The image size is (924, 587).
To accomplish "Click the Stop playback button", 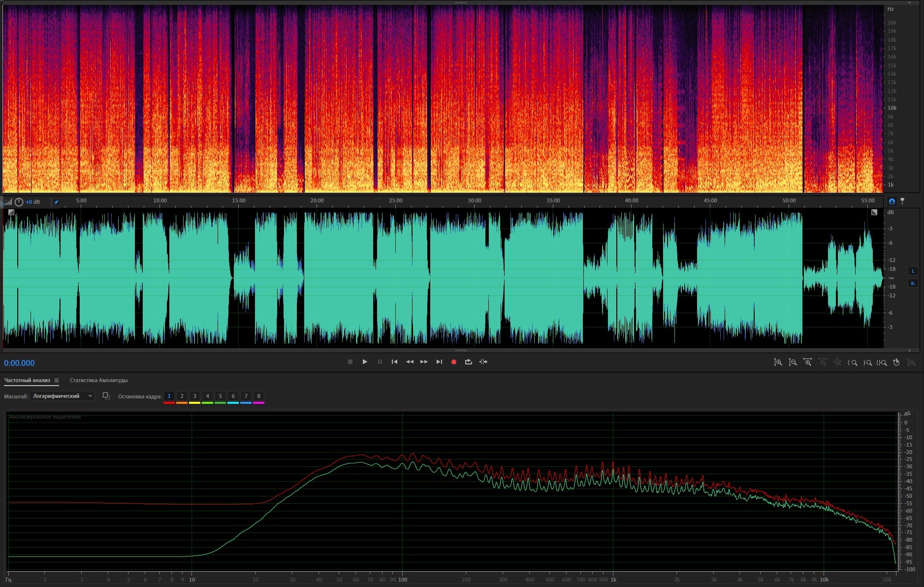I will tap(350, 362).
